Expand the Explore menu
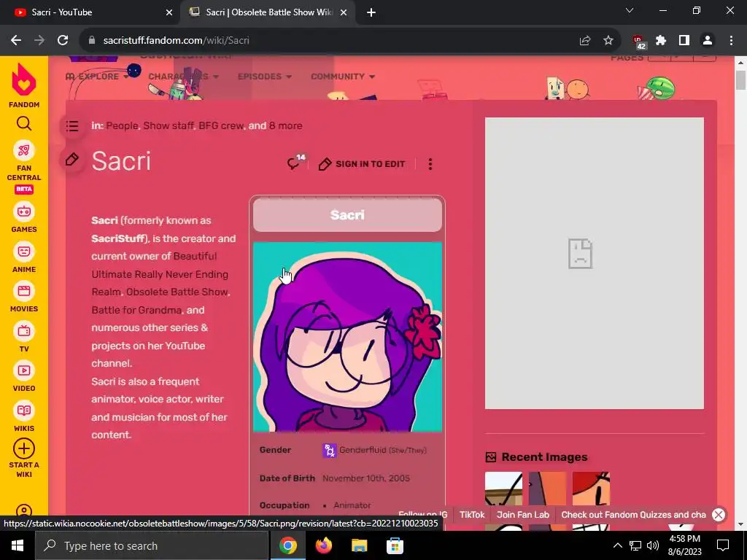 [97, 76]
